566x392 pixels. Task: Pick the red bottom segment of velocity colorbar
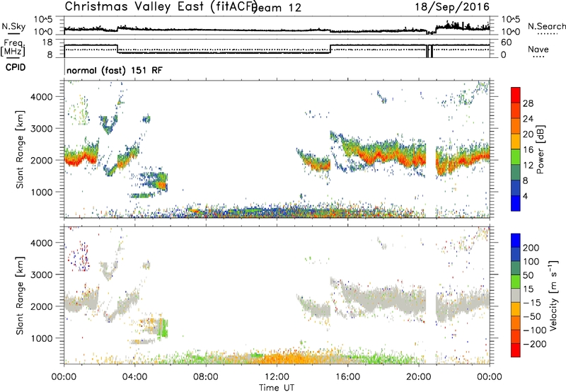click(516, 350)
